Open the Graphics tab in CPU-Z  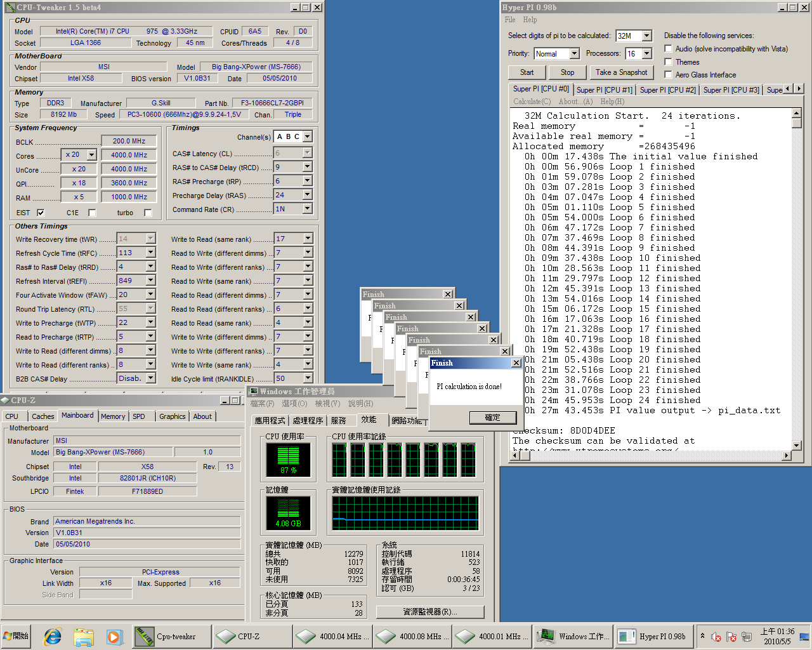(173, 416)
